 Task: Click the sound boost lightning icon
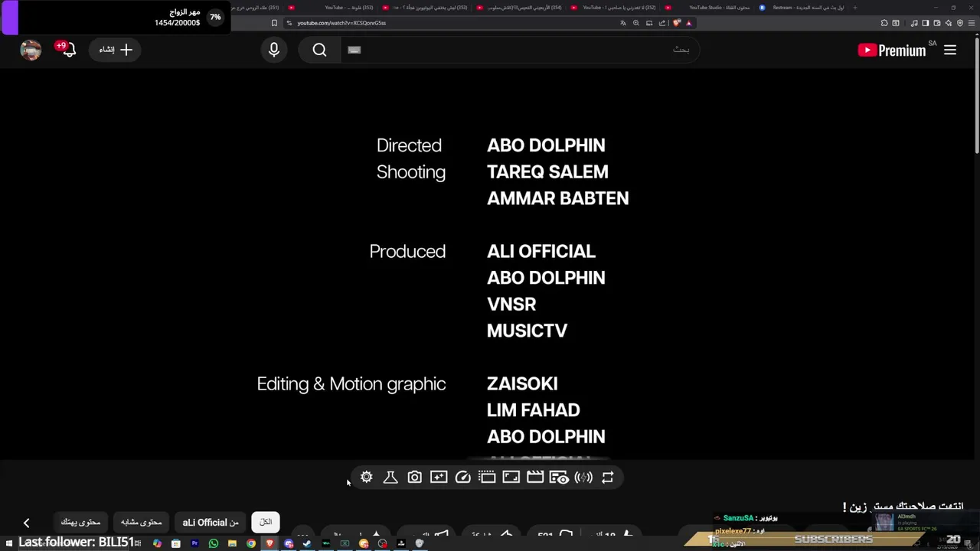(583, 477)
